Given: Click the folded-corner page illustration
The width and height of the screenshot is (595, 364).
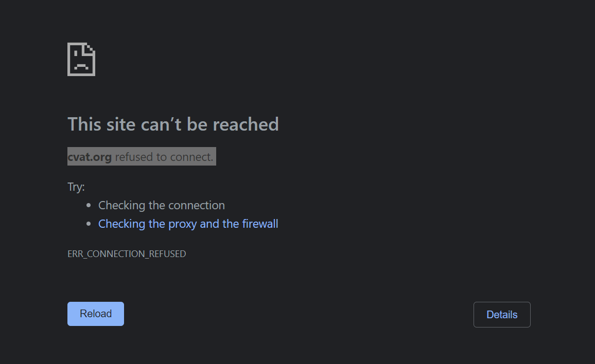Looking at the screenshot, I should pyautogui.click(x=81, y=59).
